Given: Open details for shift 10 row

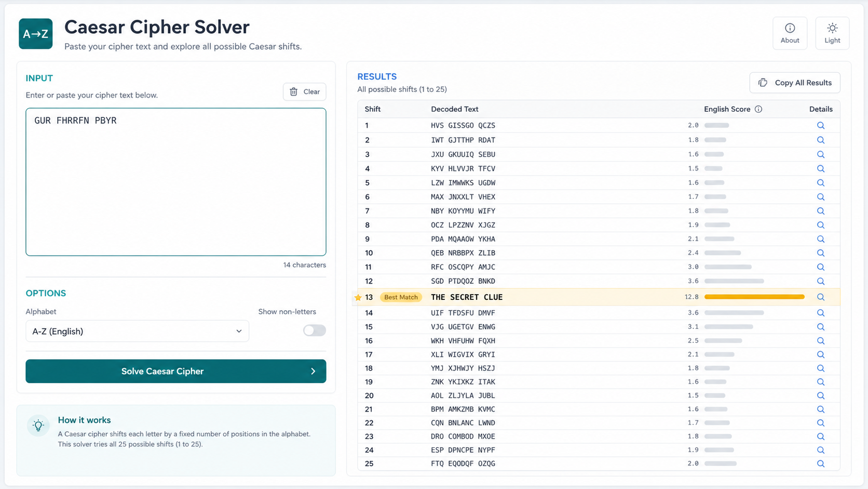Looking at the screenshot, I should pos(821,253).
